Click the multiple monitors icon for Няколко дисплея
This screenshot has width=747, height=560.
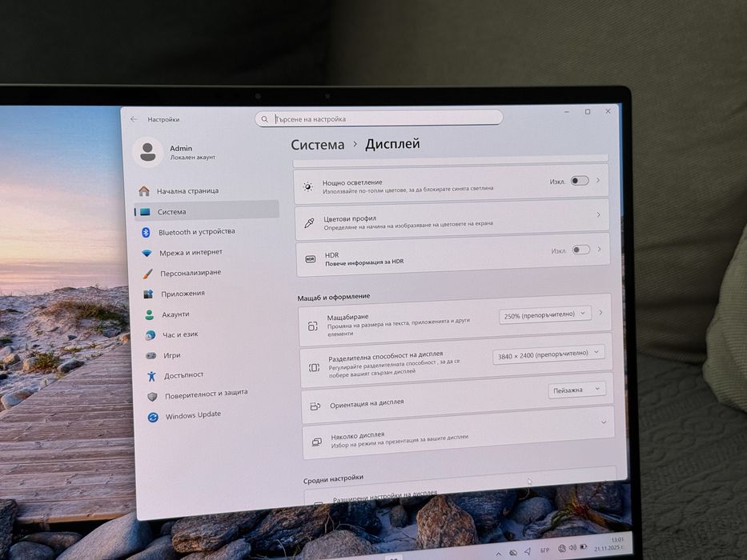[x=316, y=442]
